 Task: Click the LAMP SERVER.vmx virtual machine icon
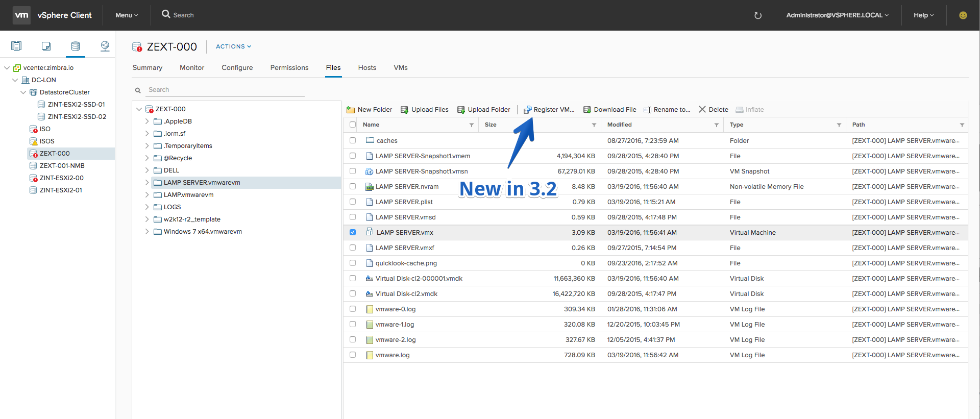[x=370, y=232]
